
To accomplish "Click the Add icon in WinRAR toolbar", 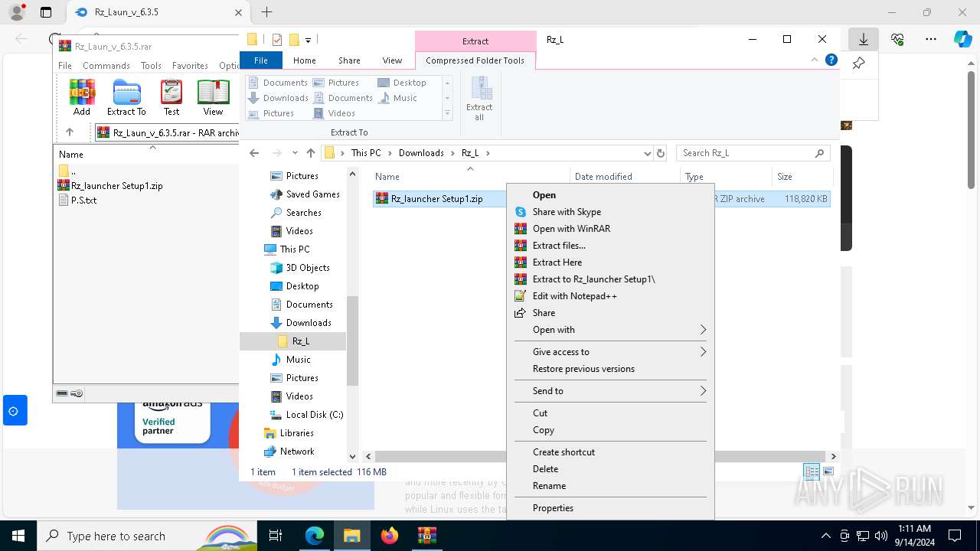I will point(82,97).
